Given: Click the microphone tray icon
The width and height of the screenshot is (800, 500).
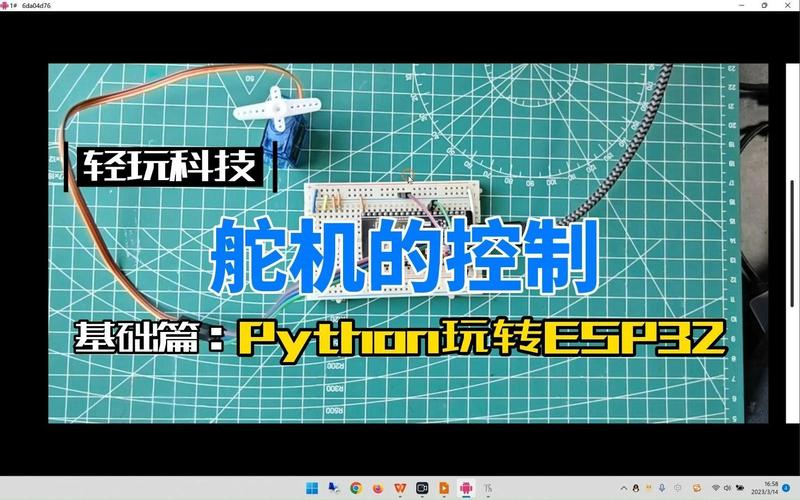Looking at the screenshot, I should click(662, 488).
